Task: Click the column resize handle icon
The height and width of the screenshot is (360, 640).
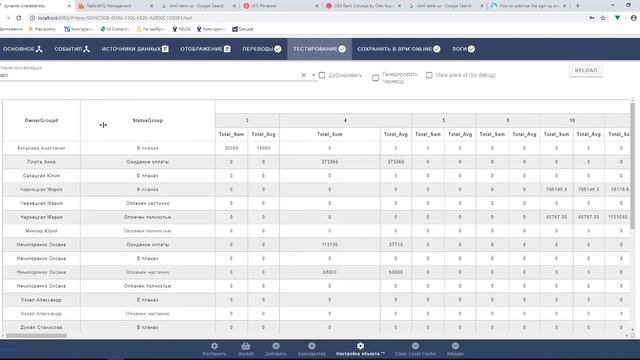Action: pyautogui.click(x=103, y=124)
